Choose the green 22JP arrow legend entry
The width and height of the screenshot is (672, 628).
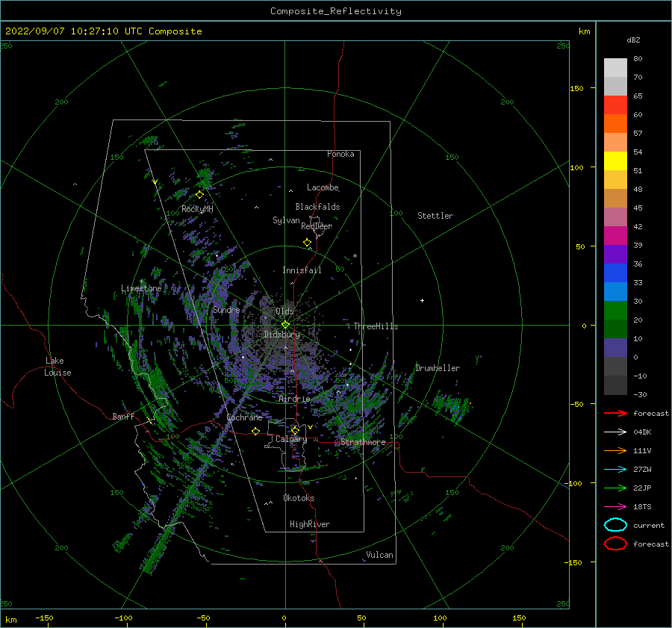615,488
